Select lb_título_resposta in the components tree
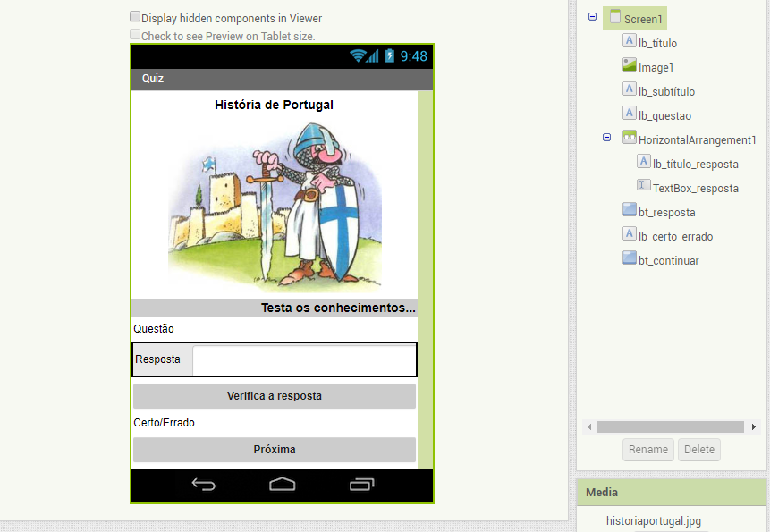The height and width of the screenshot is (532, 770). tap(696, 164)
